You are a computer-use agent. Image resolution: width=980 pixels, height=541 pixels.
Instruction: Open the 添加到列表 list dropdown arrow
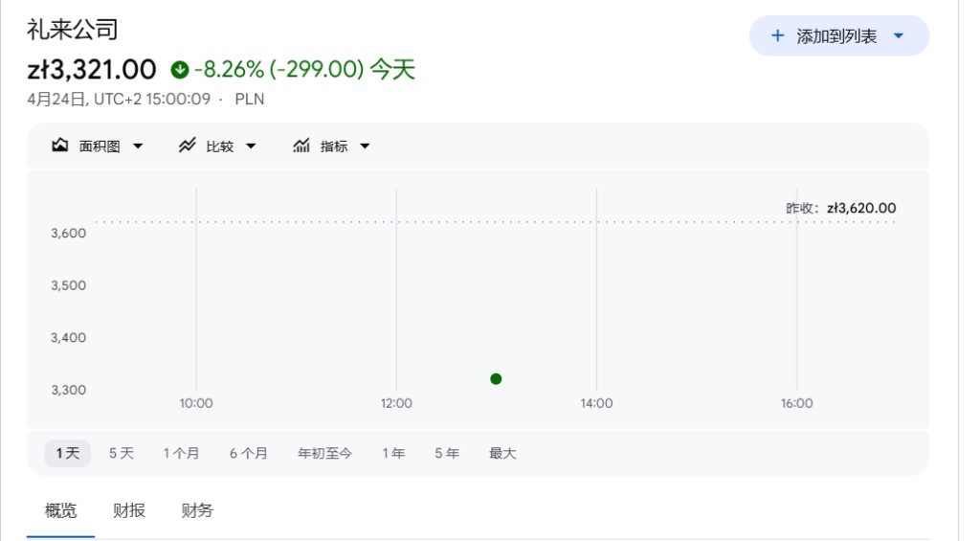pos(898,36)
